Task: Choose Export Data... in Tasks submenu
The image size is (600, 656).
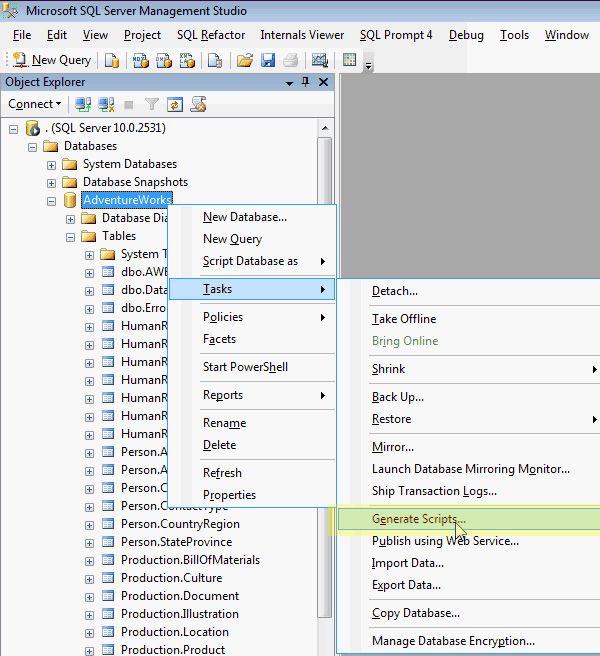Action: (x=469, y=585)
